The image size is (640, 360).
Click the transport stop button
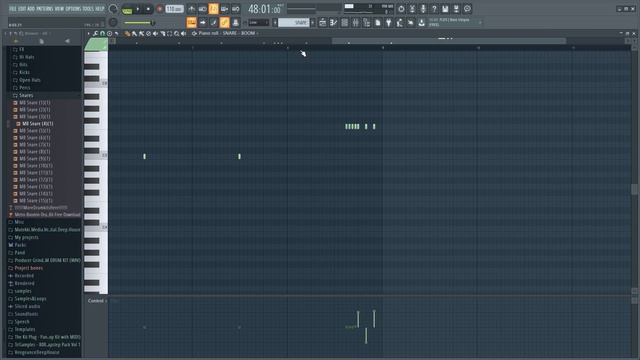(x=148, y=9)
